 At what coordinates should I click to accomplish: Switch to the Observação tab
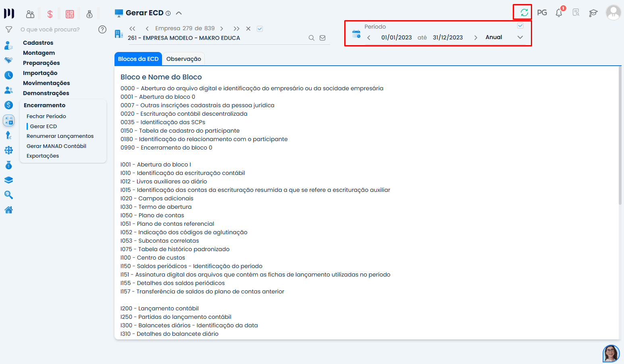point(183,59)
